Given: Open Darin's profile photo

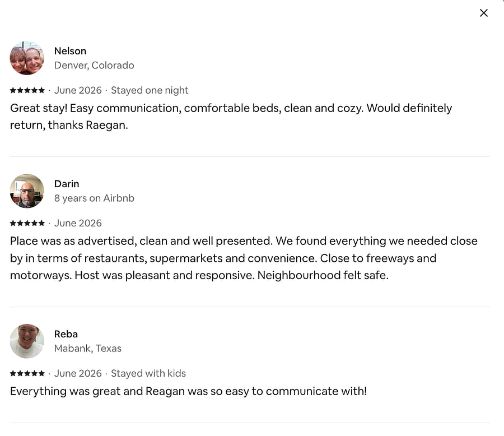Looking at the screenshot, I should [x=27, y=191].
